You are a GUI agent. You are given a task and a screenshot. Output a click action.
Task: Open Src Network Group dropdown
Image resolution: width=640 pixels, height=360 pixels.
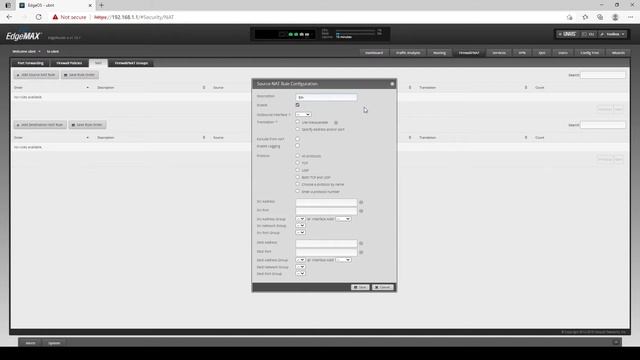coord(300,226)
